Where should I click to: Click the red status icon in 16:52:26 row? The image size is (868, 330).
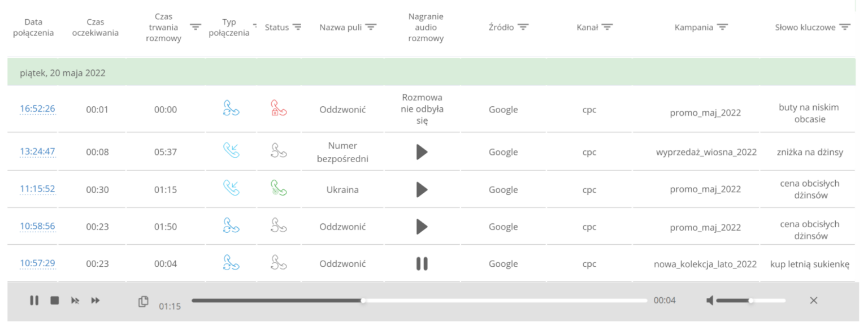pyautogui.click(x=279, y=108)
